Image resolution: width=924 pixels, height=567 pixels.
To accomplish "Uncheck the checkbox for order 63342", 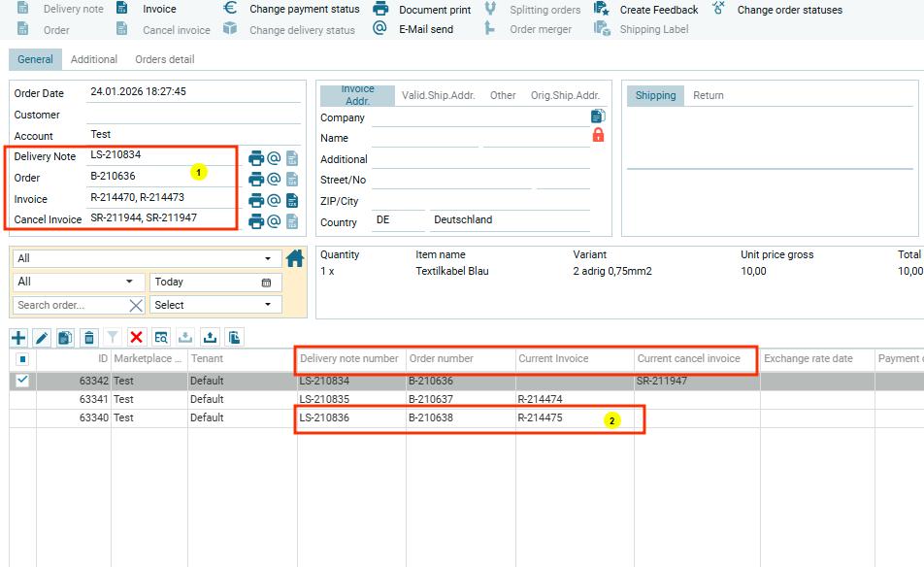I will point(22,381).
